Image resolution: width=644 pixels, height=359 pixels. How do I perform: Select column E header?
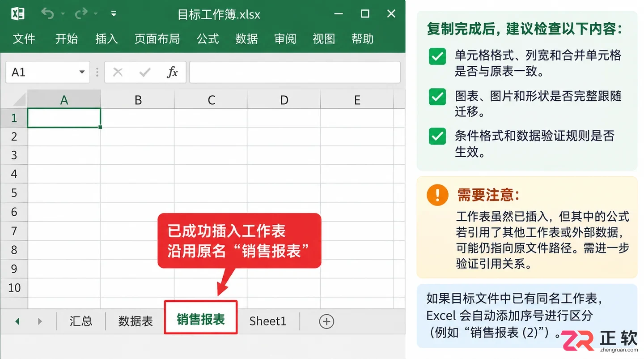357,99
